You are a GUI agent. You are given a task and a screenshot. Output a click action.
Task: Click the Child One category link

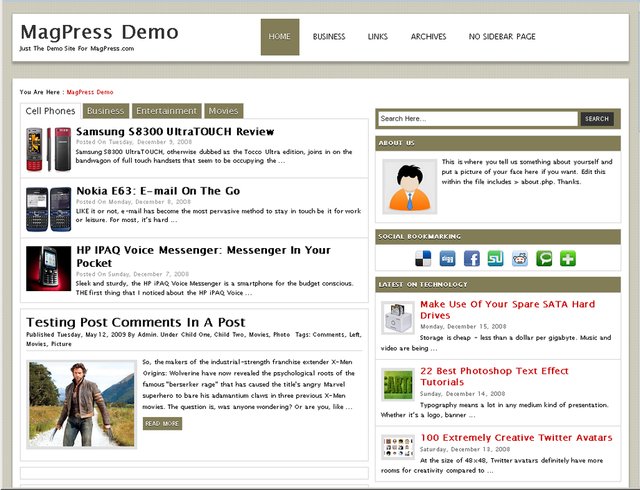click(x=196, y=335)
